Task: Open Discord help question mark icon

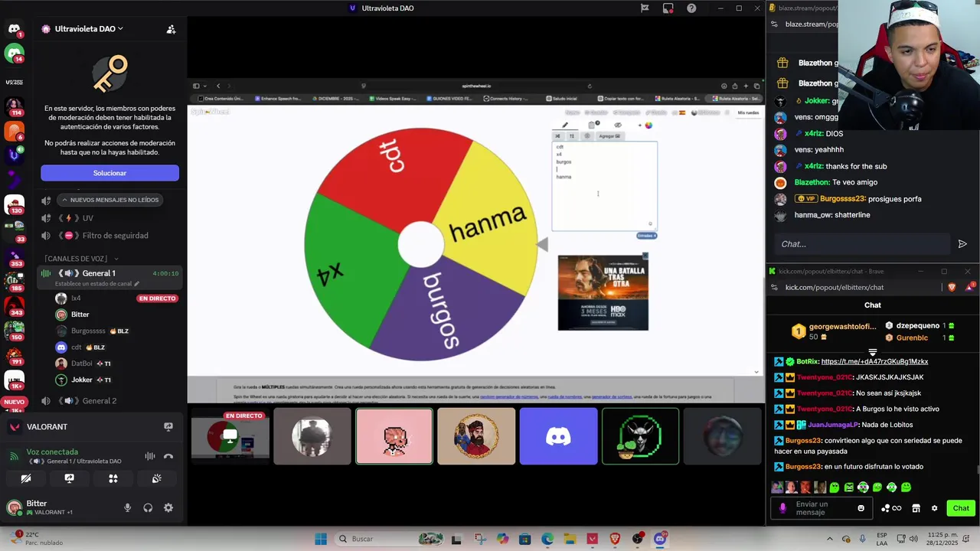Action: pyautogui.click(x=691, y=8)
